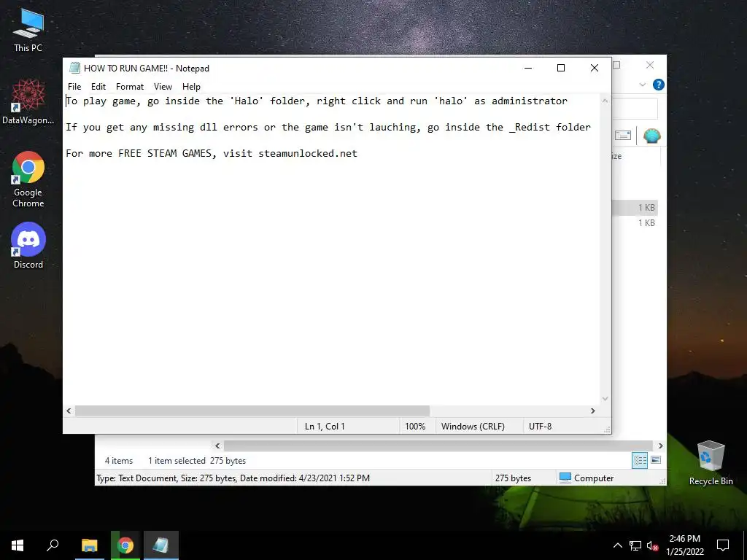This screenshot has height=560, width=747.
Task: Open the muted volume tray icon
Action: 653,545
